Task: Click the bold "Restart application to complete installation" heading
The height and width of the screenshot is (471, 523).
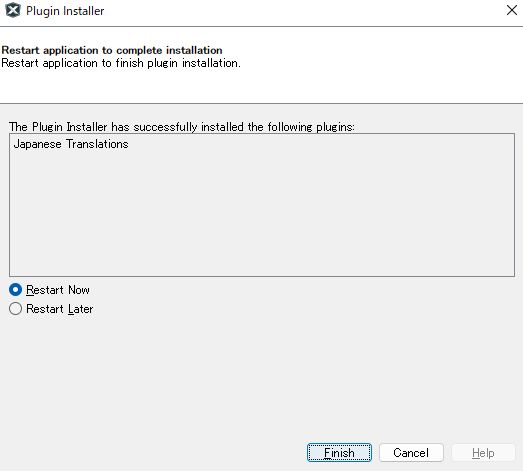Action: tap(112, 50)
